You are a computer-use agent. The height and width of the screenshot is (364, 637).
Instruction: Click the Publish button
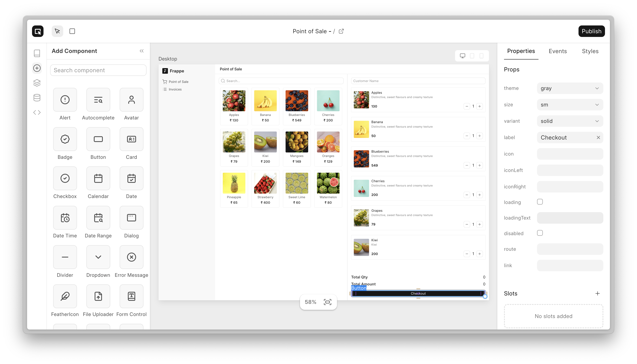(x=591, y=31)
